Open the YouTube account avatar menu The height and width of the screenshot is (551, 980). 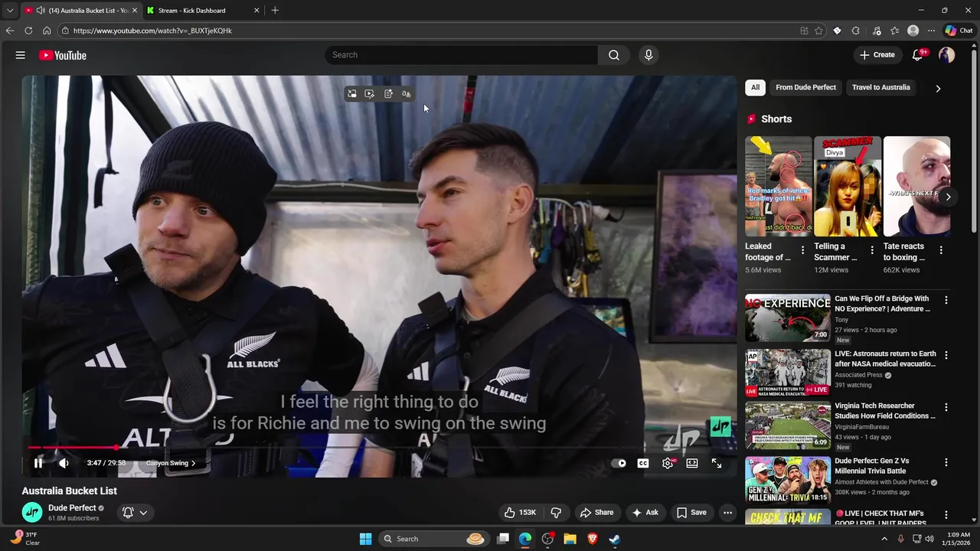tap(947, 55)
